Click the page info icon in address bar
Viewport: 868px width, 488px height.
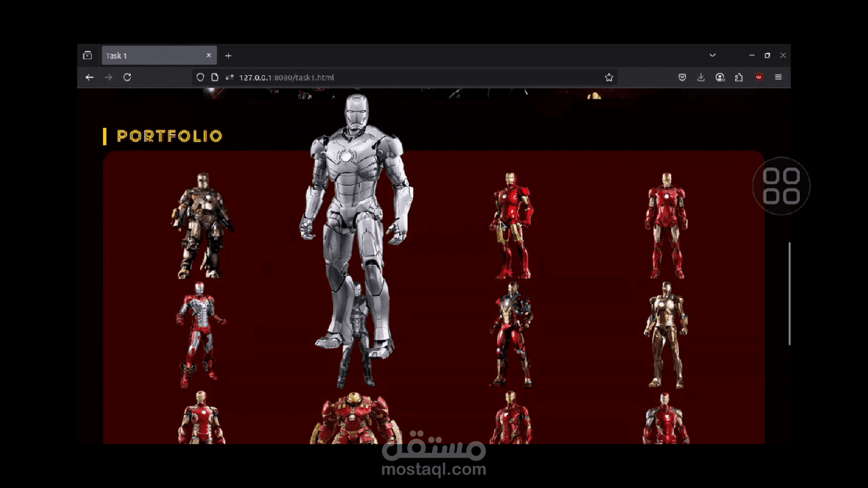(215, 78)
